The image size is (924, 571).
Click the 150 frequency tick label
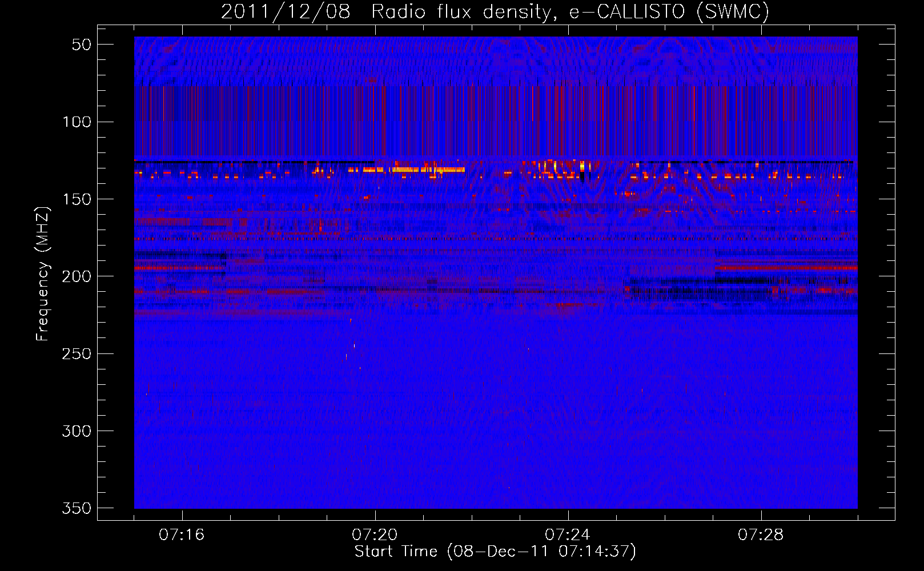[77, 199]
